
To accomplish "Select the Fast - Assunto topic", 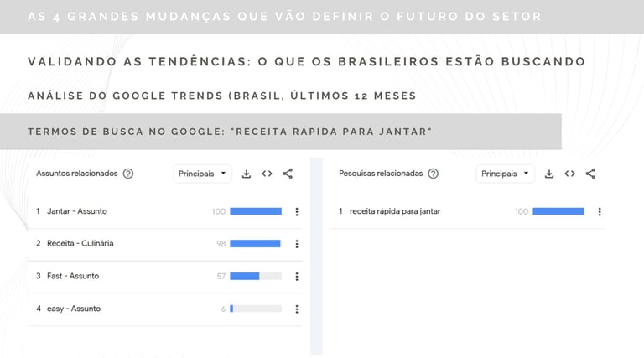I will tap(74, 276).
